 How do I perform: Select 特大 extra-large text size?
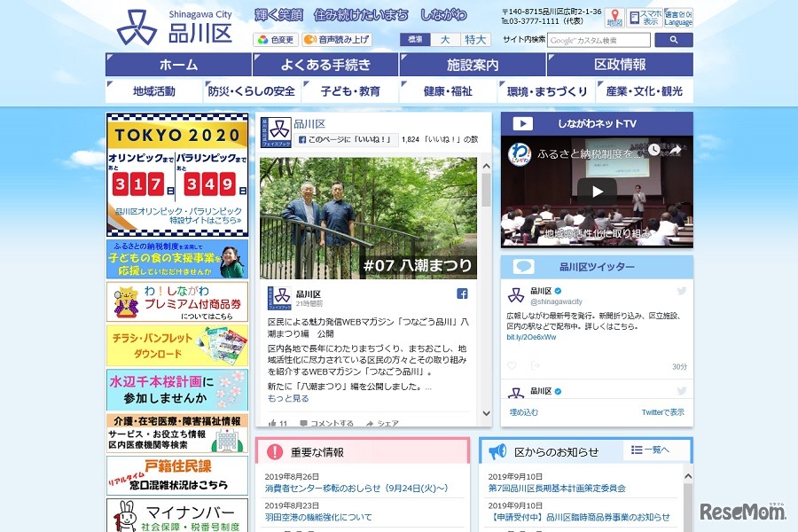point(474,39)
